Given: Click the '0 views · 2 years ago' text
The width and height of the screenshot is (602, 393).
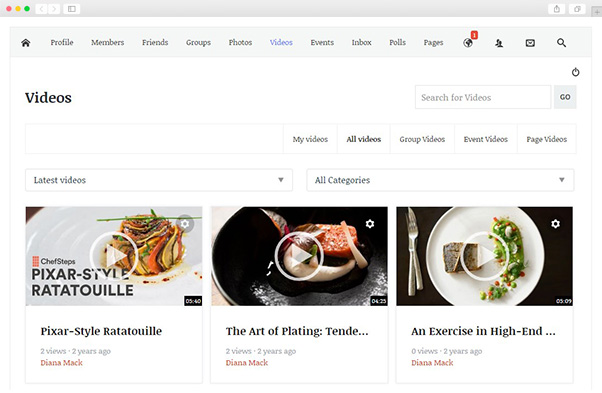Looking at the screenshot, I should (x=447, y=351).
